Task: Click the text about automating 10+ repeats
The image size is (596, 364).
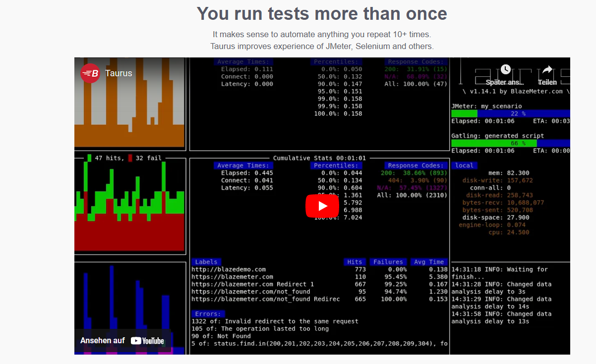Action: tap(322, 35)
